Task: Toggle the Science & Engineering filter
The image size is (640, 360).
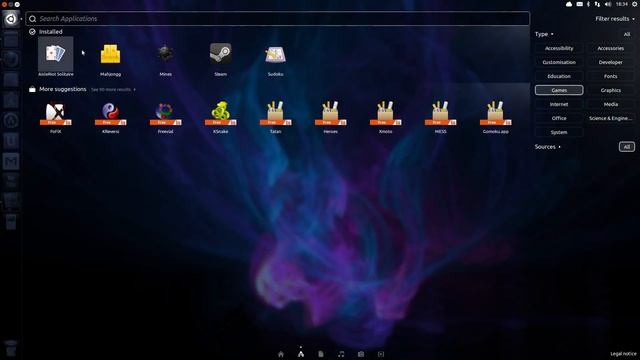Action: click(x=611, y=118)
